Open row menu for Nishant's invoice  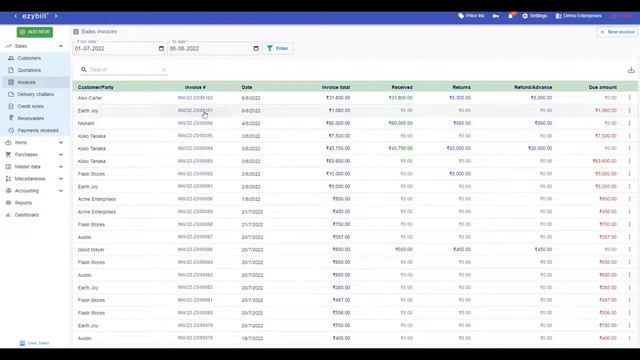pyautogui.click(x=629, y=123)
